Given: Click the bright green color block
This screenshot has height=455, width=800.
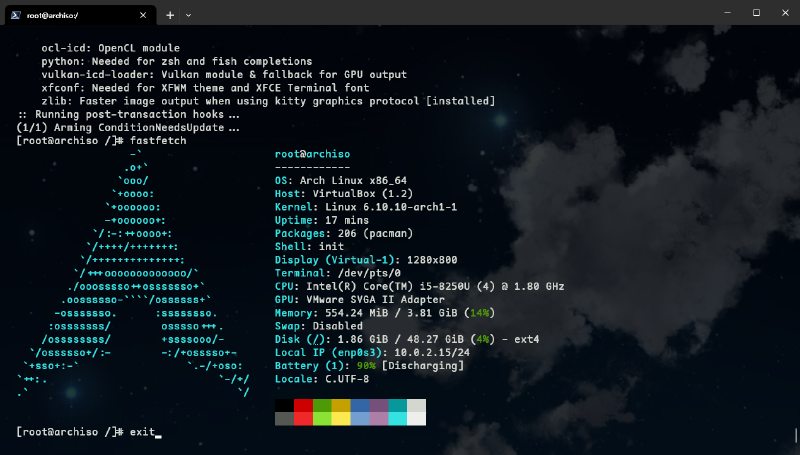Looking at the screenshot, I should [322, 419].
